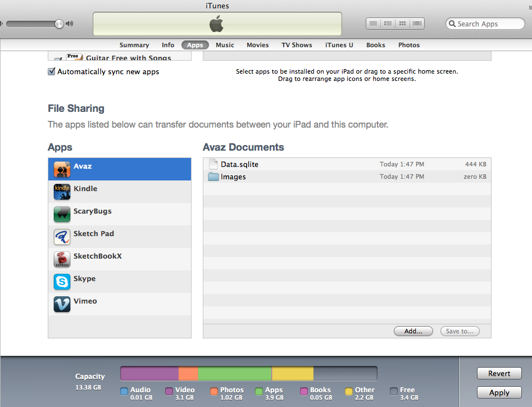Open the Books tab
This screenshot has height=407, width=532.
376,45
